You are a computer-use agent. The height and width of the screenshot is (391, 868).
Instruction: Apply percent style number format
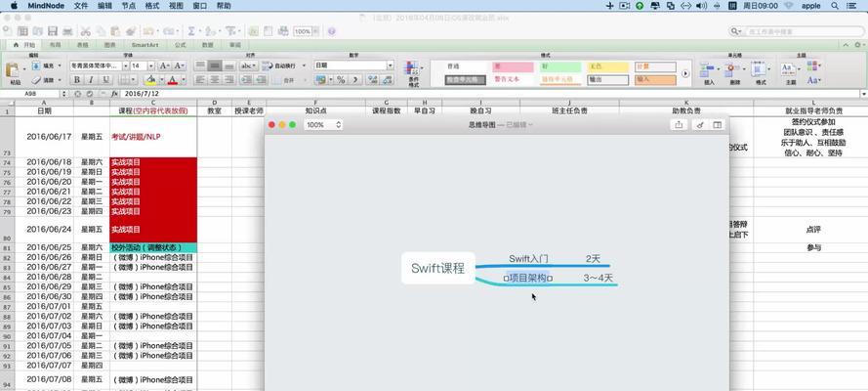(x=341, y=80)
